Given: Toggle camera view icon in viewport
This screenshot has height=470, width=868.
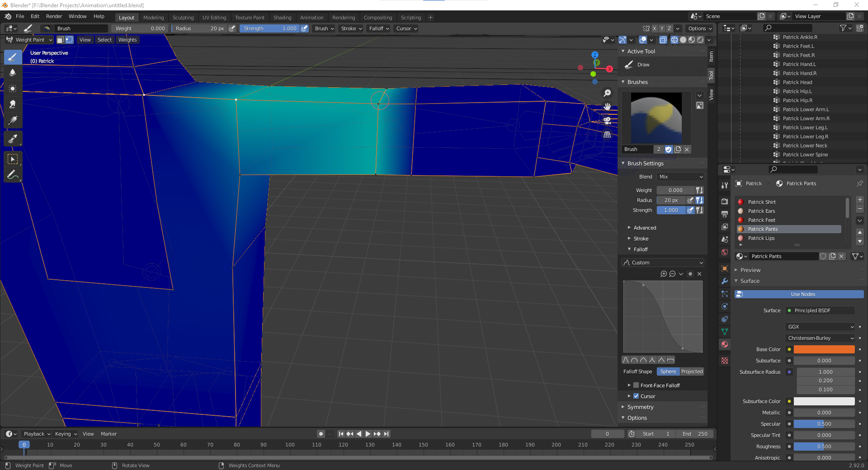Looking at the screenshot, I should 607,121.
